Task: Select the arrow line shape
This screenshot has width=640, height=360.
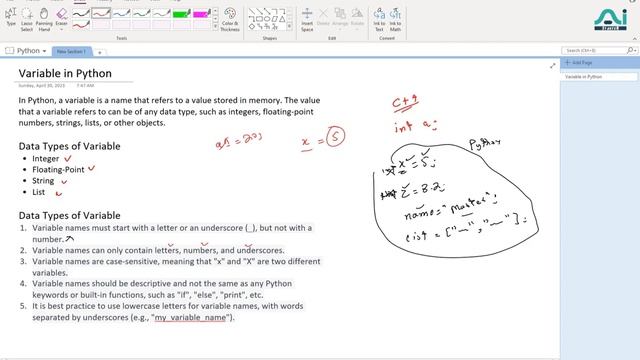Action: tap(260, 12)
